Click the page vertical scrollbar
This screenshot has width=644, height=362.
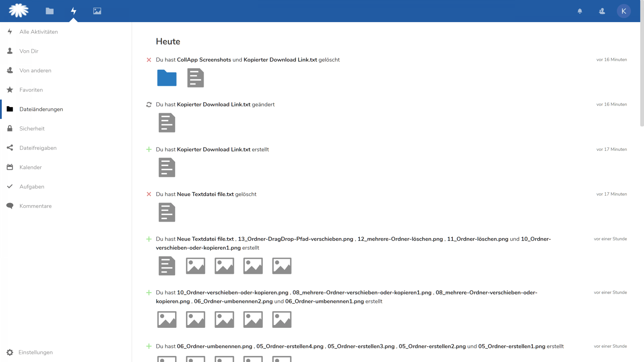click(x=642, y=74)
